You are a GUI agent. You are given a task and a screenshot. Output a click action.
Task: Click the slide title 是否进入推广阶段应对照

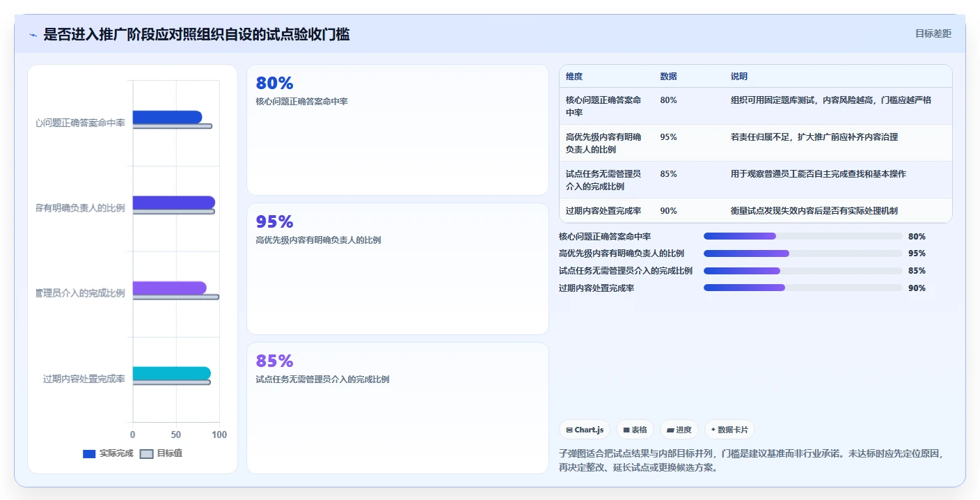[x=196, y=34]
